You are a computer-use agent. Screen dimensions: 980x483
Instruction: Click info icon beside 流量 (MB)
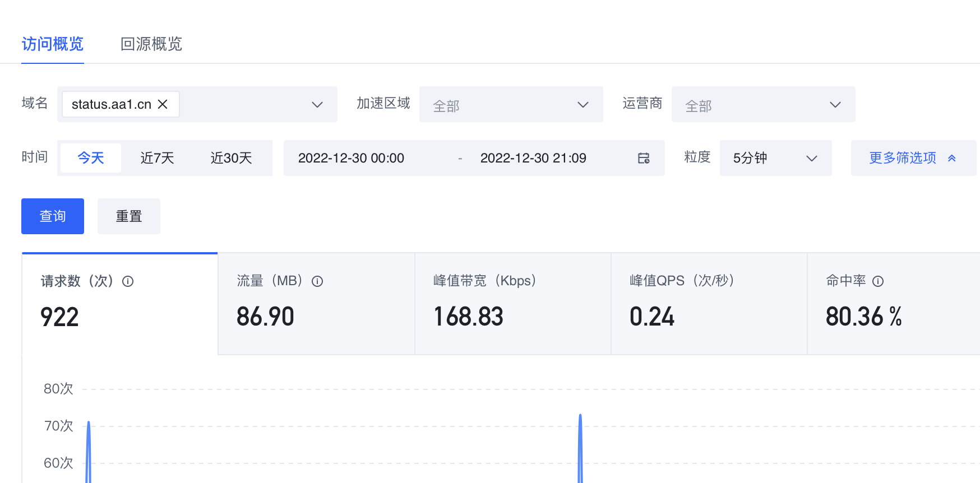(317, 281)
